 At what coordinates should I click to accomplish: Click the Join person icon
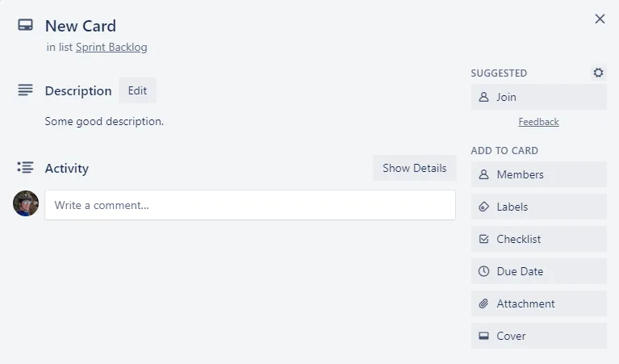(x=484, y=97)
